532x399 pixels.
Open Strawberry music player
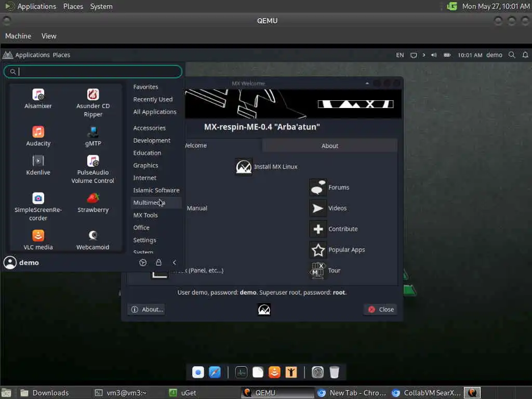(93, 203)
